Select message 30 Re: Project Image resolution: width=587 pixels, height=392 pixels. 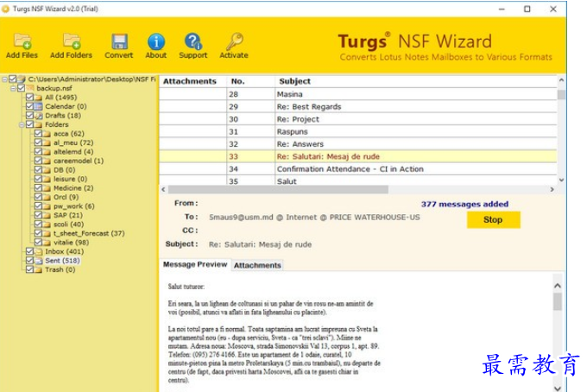coord(358,119)
